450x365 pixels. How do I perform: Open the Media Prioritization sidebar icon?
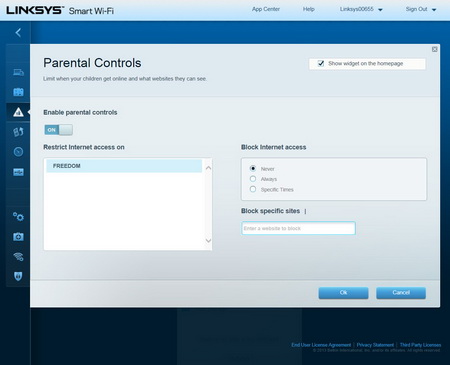point(18,132)
